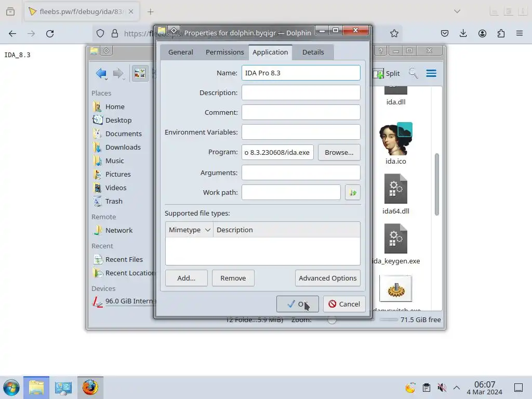Open a new Firefox tab
This screenshot has width=532, height=399.
pos(150,12)
